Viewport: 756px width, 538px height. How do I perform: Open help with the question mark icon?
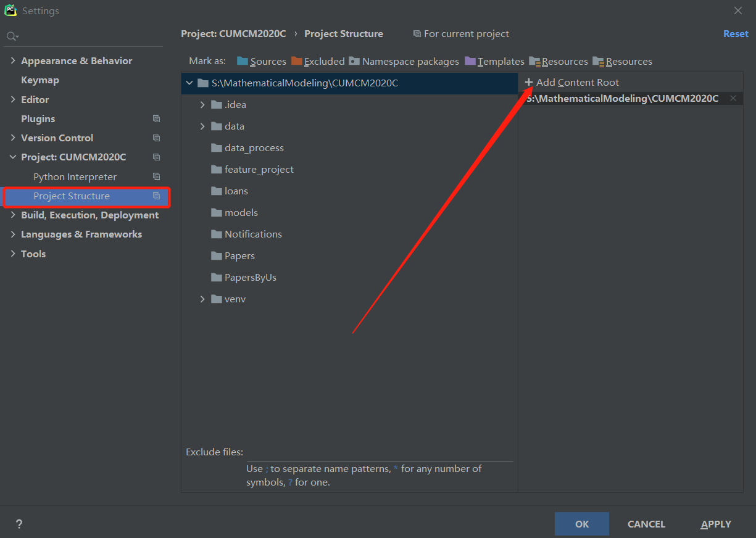(19, 524)
